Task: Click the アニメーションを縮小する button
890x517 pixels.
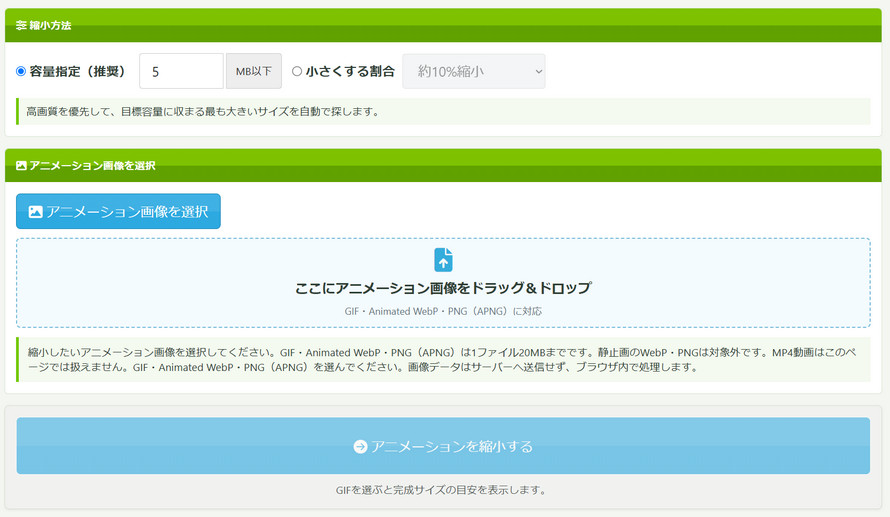Action: pos(443,446)
